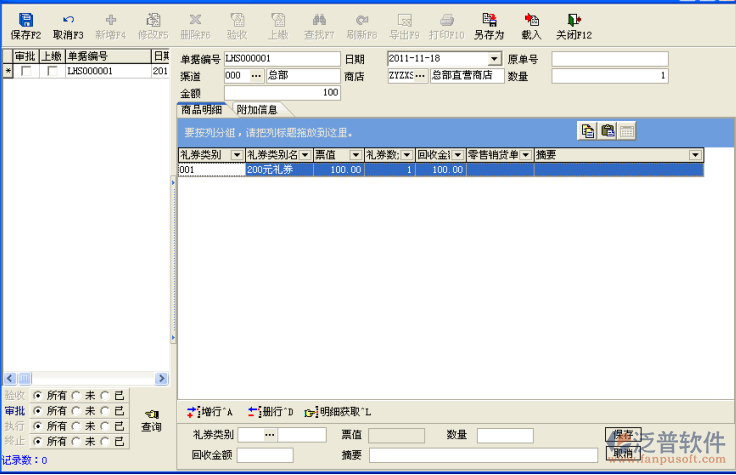Switch to the 商品明细 tab
The height and width of the screenshot is (475, 736).
click(x=202, y=109)
